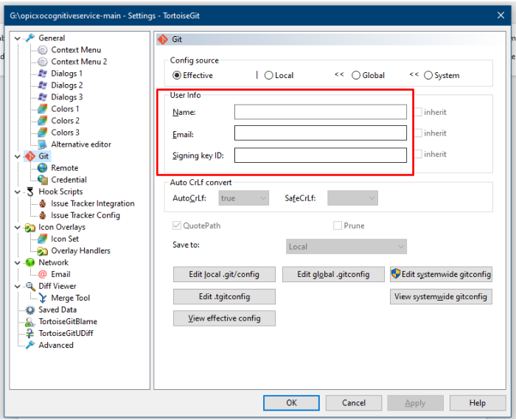The width and height of the screenshot is (516, 420).
Task: Click the Context Menu gear icon
Action: coord(42,50)
